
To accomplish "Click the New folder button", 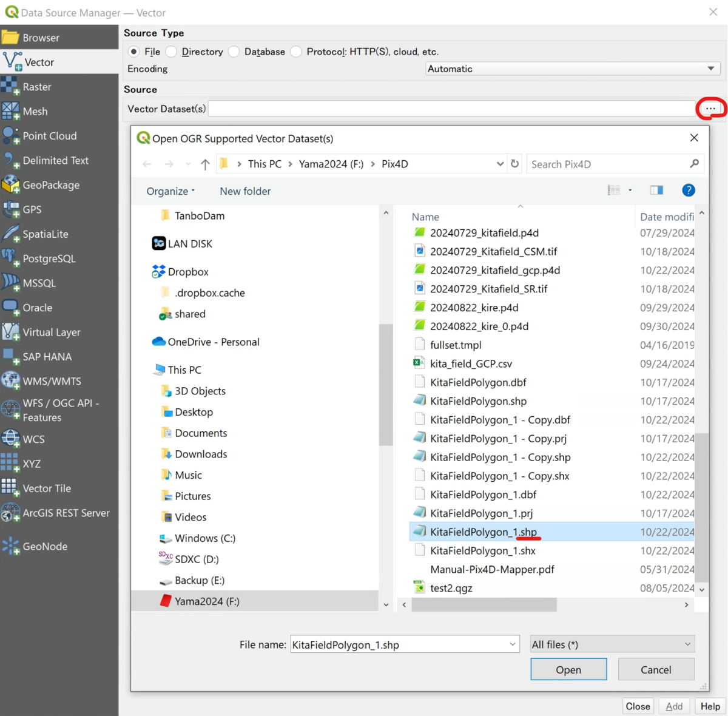I will (245, 191).
